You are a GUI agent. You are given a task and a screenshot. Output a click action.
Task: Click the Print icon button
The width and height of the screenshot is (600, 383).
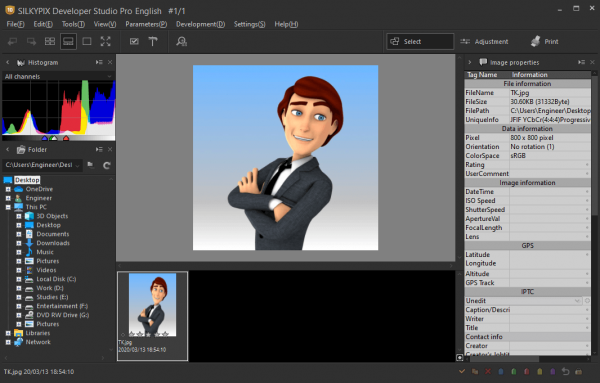(x=545, y=41)
